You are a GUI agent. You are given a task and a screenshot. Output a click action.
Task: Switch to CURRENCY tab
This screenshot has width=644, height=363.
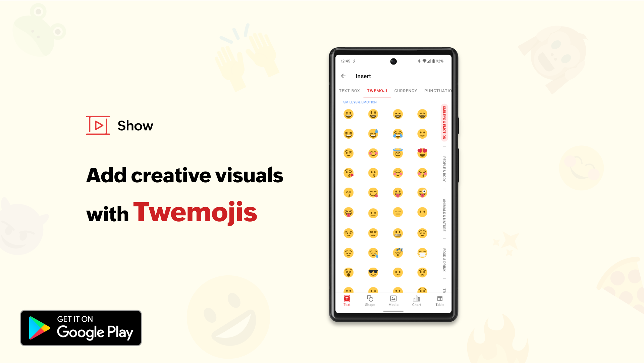406,90
